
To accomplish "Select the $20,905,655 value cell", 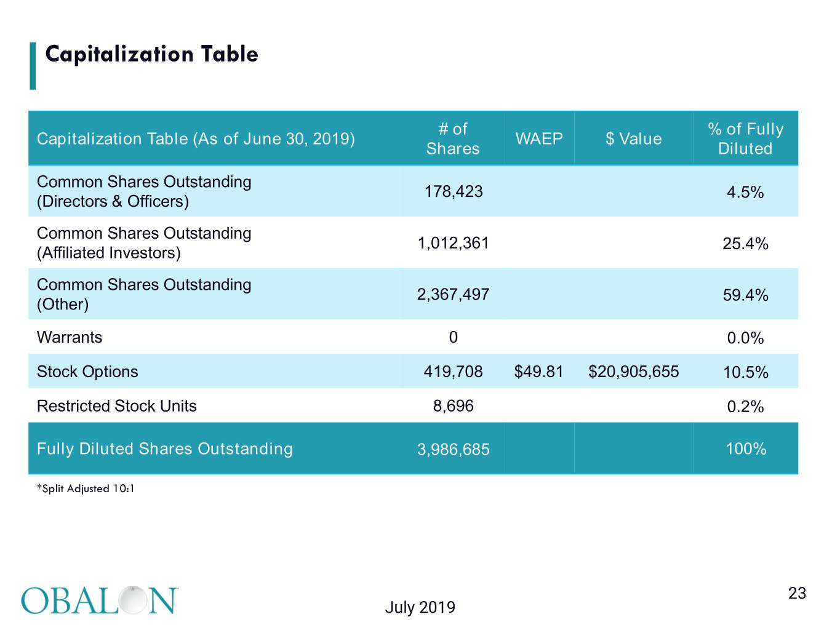I will (633, 372).
